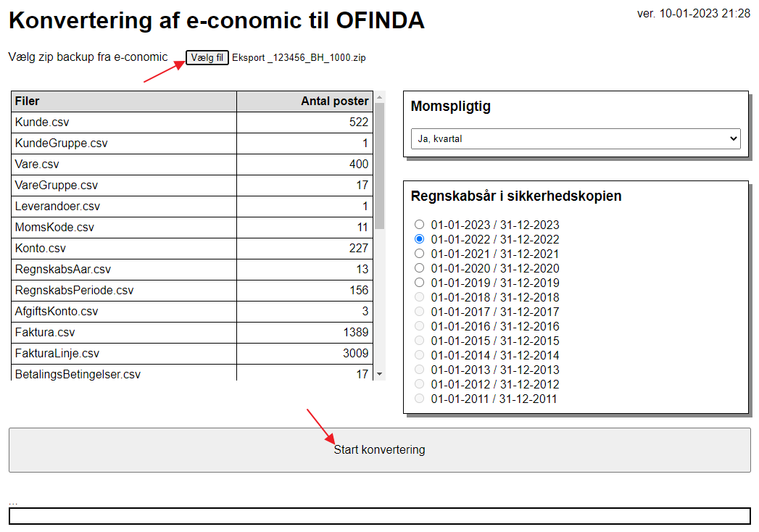Click the Filer column header
Viewport: 759px width, 532px height.
coord(124,101)
